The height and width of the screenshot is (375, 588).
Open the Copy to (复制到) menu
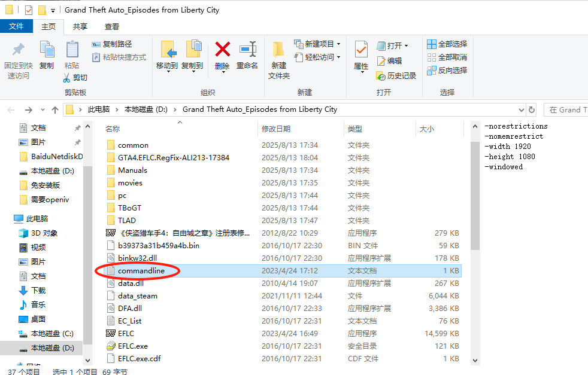pyautogui.click(x=192, y=56)
